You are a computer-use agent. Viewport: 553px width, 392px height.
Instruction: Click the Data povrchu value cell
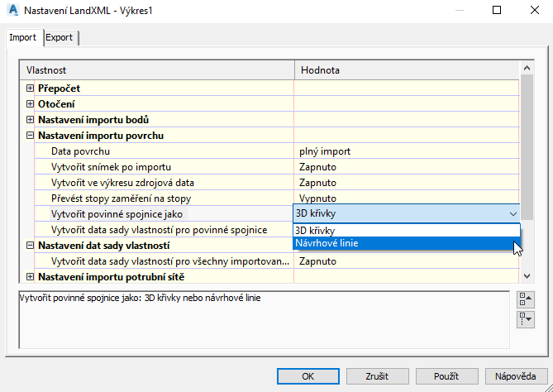(407, 151)
